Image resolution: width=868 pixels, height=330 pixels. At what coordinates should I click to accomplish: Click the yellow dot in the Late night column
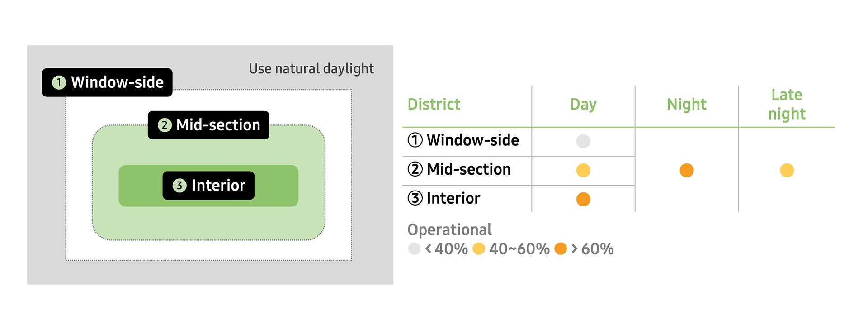click(x=787, y=170)
